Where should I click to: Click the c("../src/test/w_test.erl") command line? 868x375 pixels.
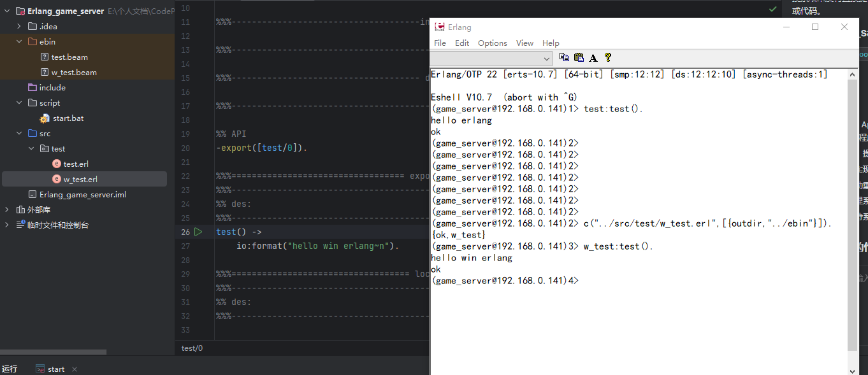[707, 223]
